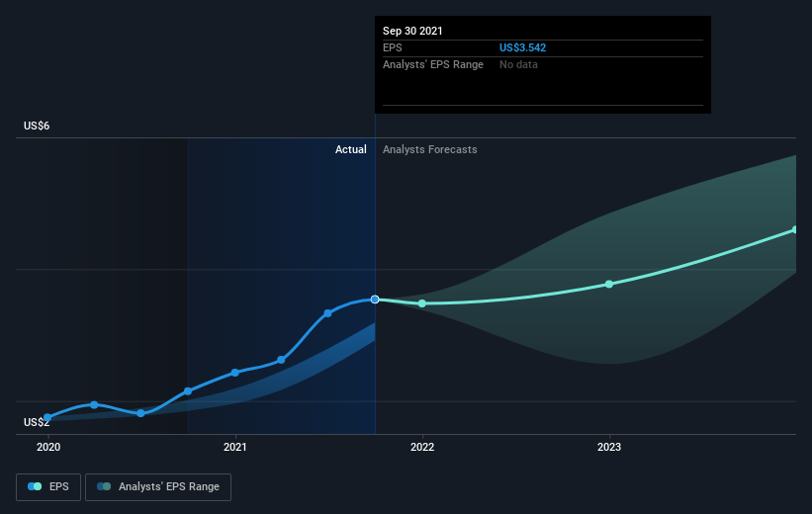812x514 pixels.
Task: Click the 2023 x-axis label
Action: [x=609, y=447]
